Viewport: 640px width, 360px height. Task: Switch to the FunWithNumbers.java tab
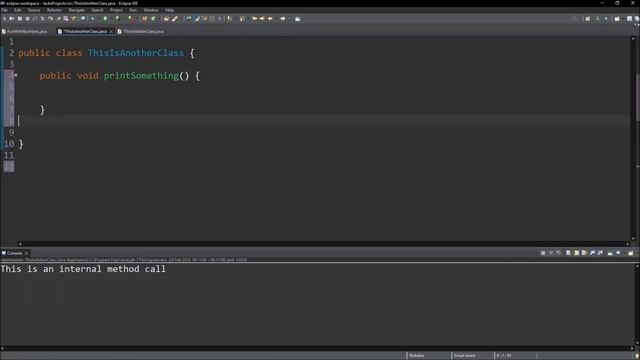point(24,31)
